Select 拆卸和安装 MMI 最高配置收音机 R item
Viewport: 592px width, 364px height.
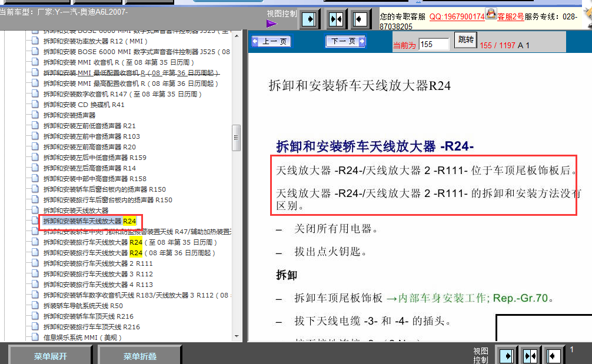[x=131, y=84]
